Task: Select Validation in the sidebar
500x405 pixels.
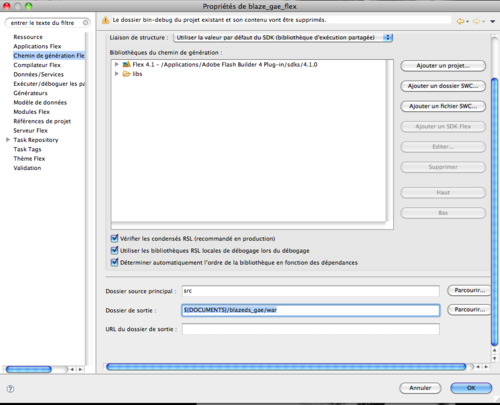Action: pyautogui.click(x=27, y=168)
